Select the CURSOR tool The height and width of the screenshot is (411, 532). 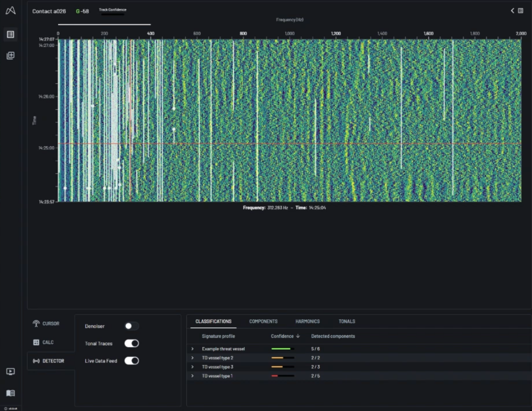click(x=46, y=324)
